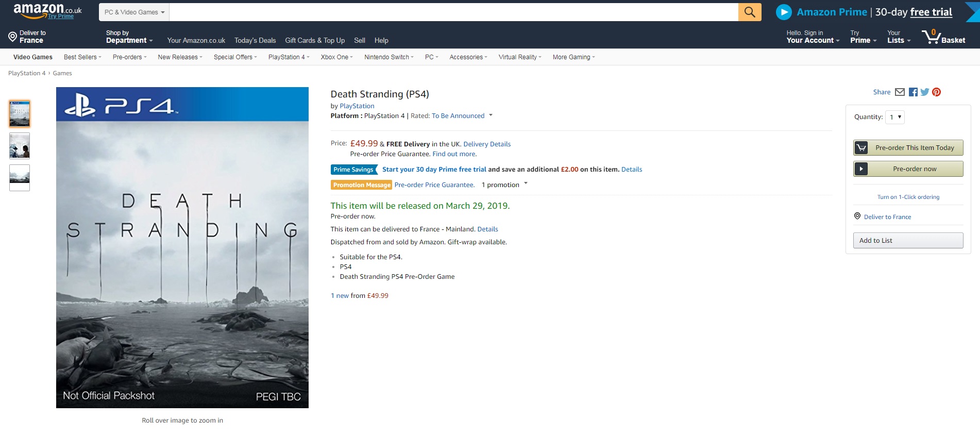
Task: Click the Try Prime link under logo
Action: (61, 16)
